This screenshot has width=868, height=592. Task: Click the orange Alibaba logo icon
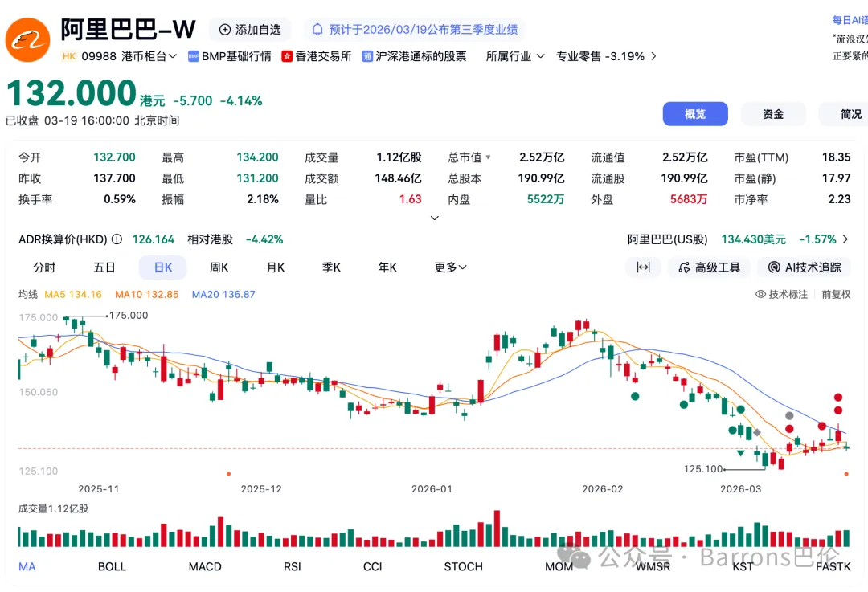pyautogui.click(x=27, y=40)
